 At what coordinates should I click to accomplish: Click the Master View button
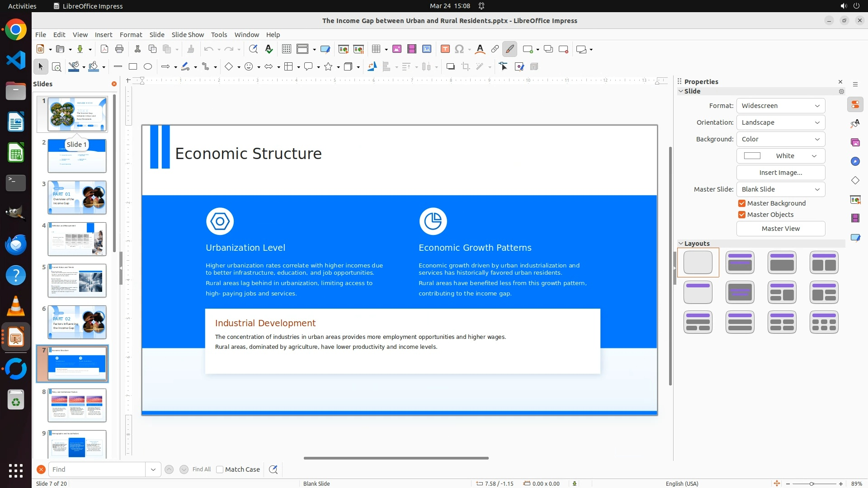tap(780, 229)
